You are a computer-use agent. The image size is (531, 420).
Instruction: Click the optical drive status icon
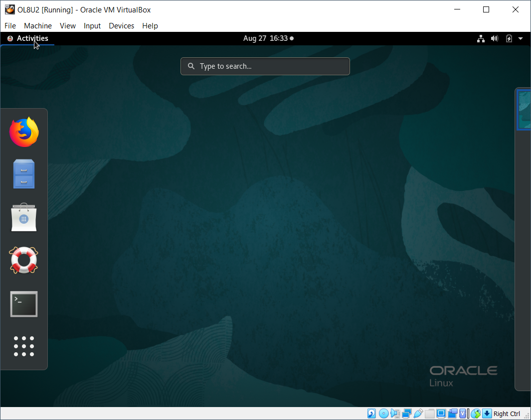[383, 414]
